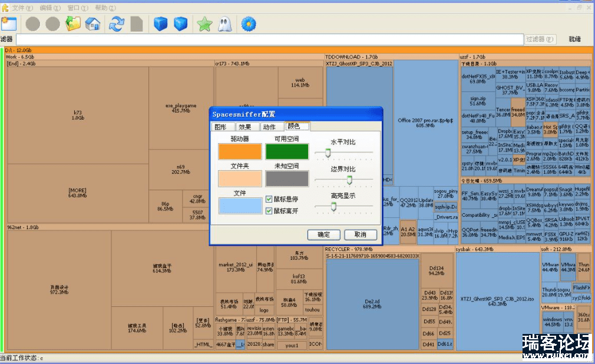Select the web 114.1Mb block
This screenshot has width=595, height=364.
[300, 82]
